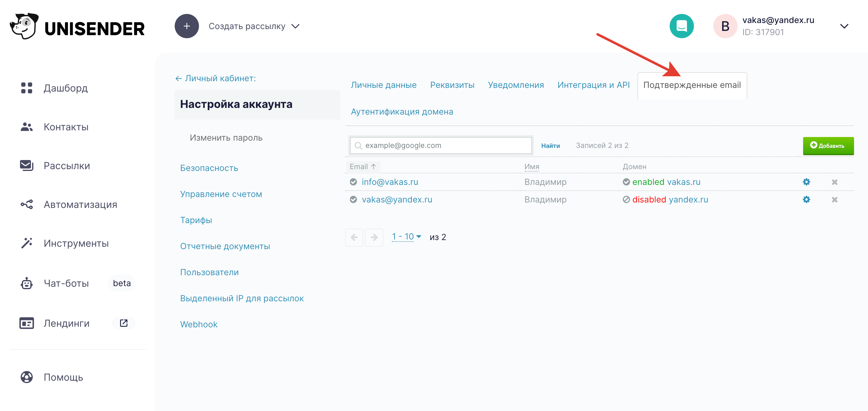Viewport: 868px width, 411px height.
Task: Click the gear icon for vakas@yandex.ru
Action: pyautogui.click(x=806, y=200)
